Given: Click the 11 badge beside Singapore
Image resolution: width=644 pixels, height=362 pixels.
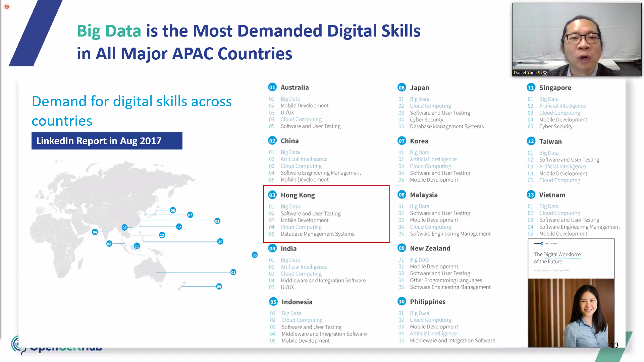Looking at the screenshot, I should [531, 87].
